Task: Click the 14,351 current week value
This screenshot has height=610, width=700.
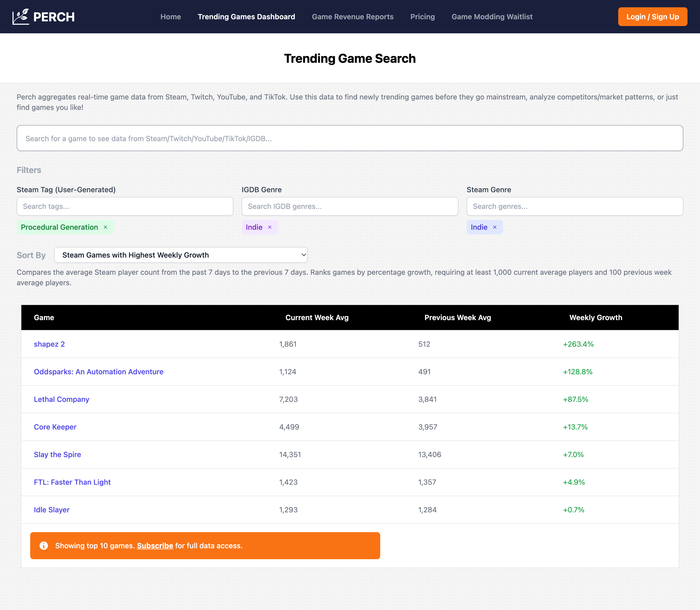Action: point(290,455)
